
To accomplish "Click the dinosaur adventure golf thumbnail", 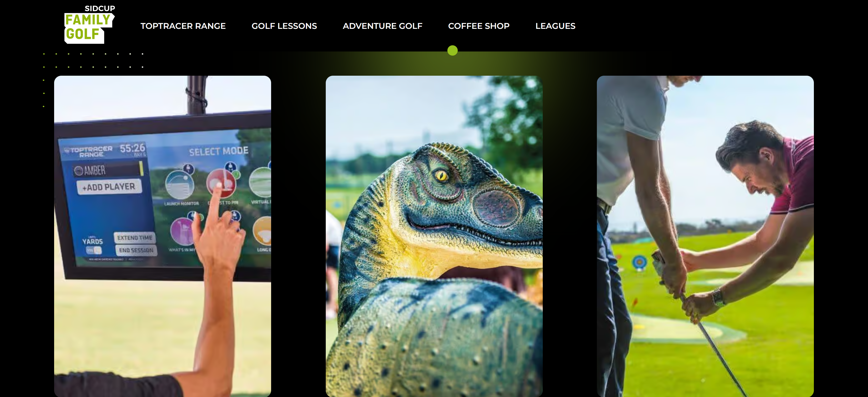I will click(x=434, y=237).
